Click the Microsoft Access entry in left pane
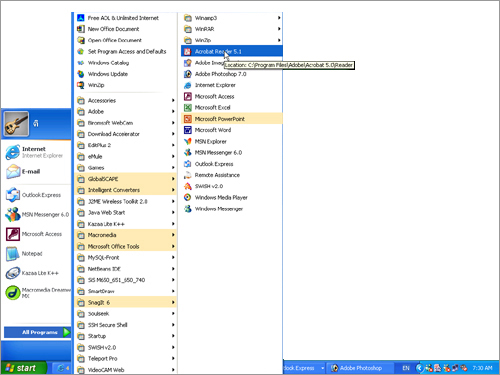The height and width of the screenshot is (375, 500). pos(36,234)
